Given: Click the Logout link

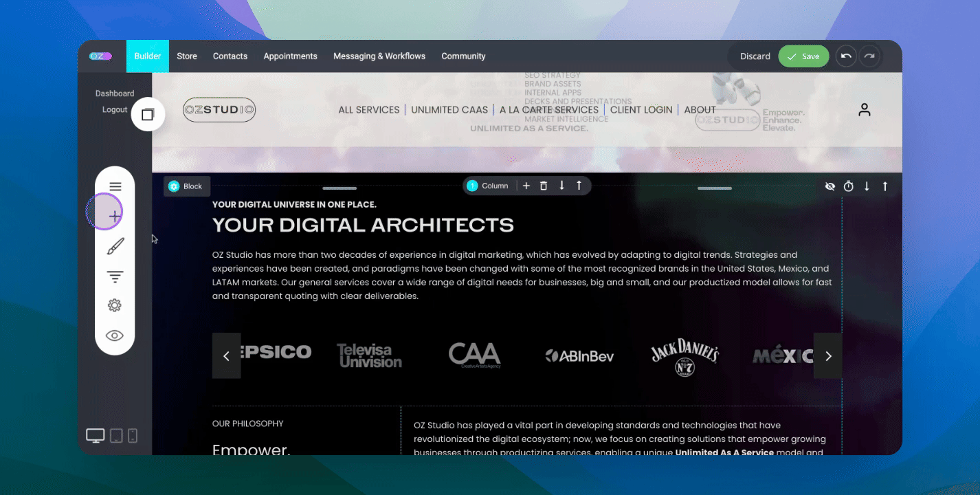Looking at the screenshot, I should (x=115, y=110).
